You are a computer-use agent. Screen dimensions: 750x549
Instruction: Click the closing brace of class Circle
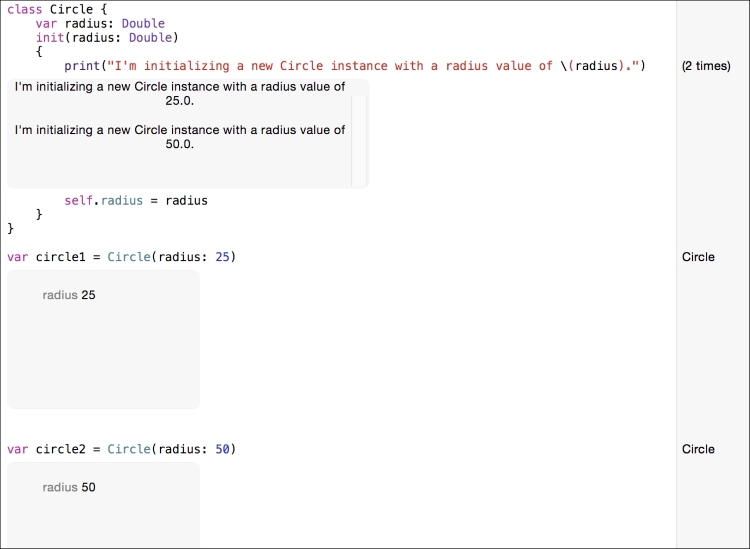point(11,228)
